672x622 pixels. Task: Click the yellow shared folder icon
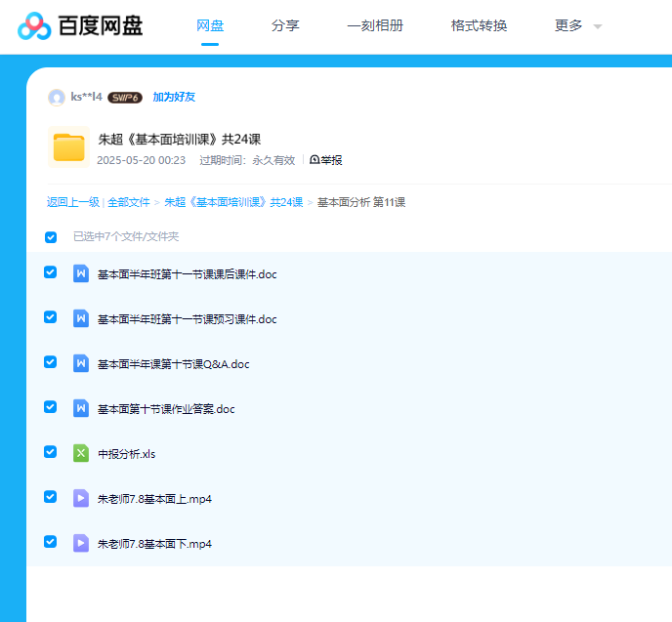(x=68, y=147)
